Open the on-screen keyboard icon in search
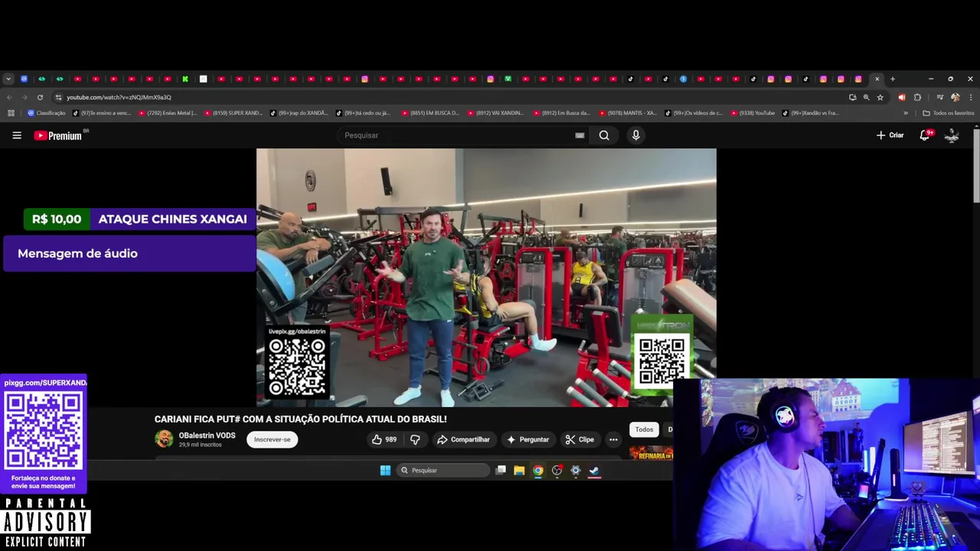 click(x=580, y=135)
